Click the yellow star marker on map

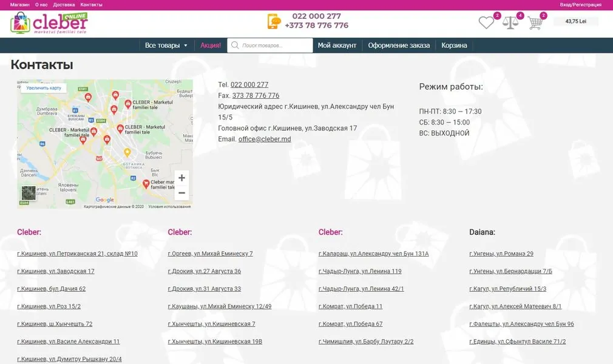click(127, 152)
